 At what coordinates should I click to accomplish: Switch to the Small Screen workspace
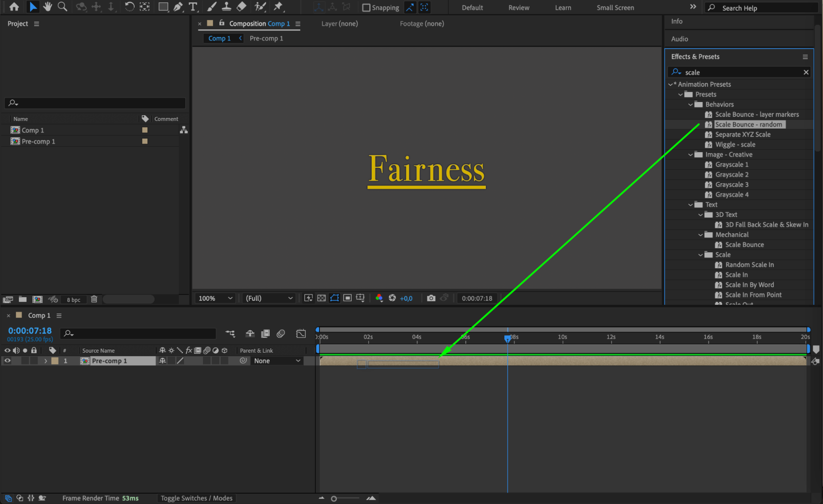point(615,7)
